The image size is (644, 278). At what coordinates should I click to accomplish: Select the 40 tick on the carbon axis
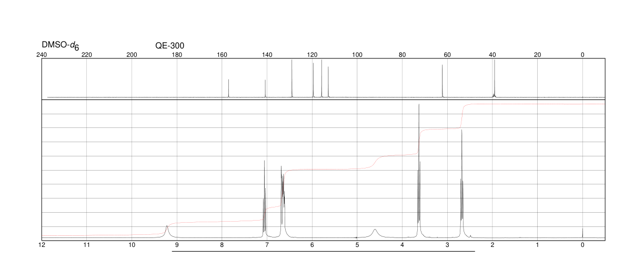point(492,55)
